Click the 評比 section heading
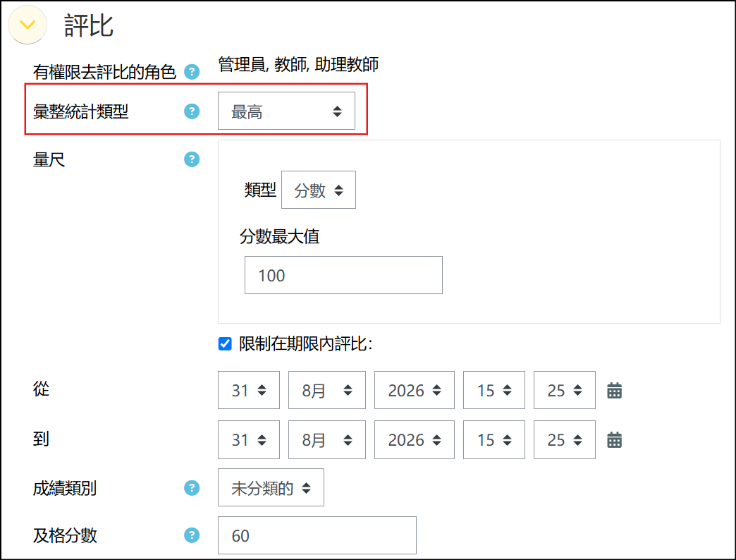The width and height of the screenshot is (736, 560). pos(89,25)
